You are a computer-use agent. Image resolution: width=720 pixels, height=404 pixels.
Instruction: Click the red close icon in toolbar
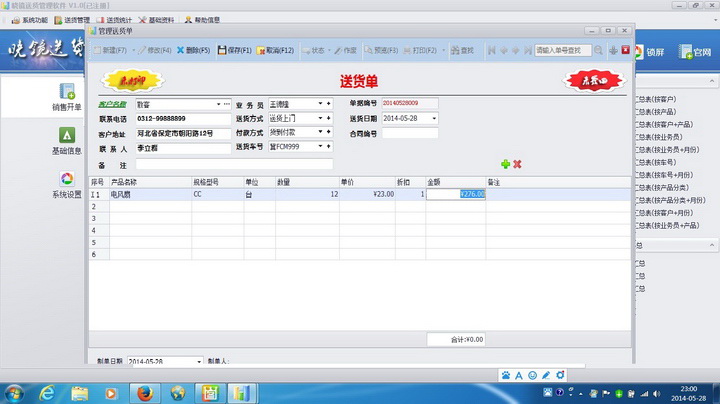(625, 50)
